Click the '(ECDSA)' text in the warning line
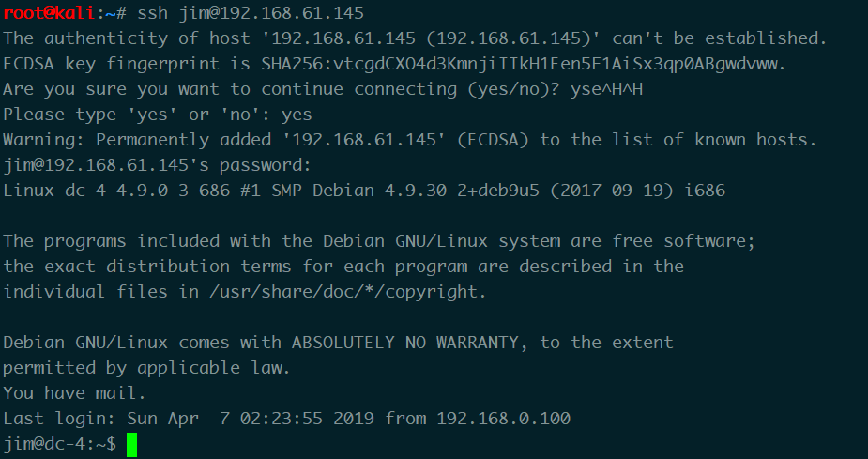 click(493, 140)
